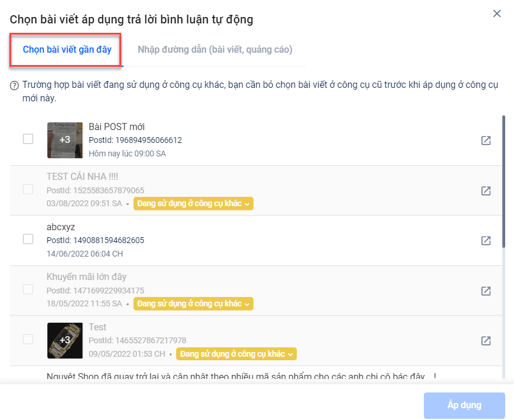Open 'Khuyến mãi lớn đây' post external link

click(486, 291)
